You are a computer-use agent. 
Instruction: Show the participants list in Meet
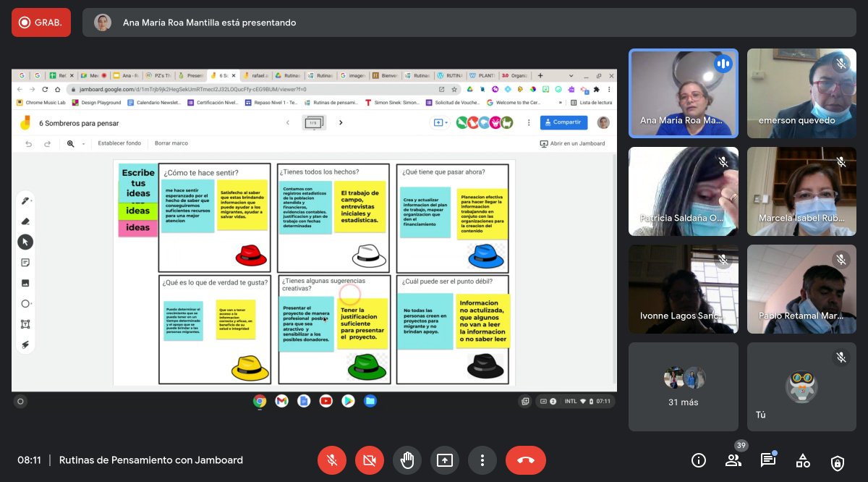[733, 460]
